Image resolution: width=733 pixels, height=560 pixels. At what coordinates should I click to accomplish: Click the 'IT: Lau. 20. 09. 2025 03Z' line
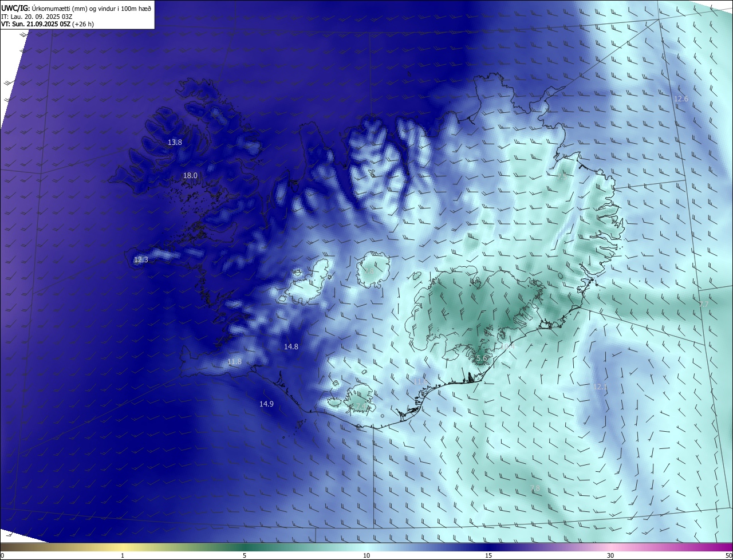pyautogui.click(x=37, y=17)
